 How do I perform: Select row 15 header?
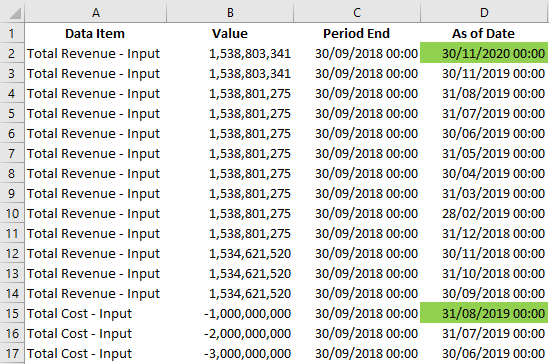(x=12, y=313)
